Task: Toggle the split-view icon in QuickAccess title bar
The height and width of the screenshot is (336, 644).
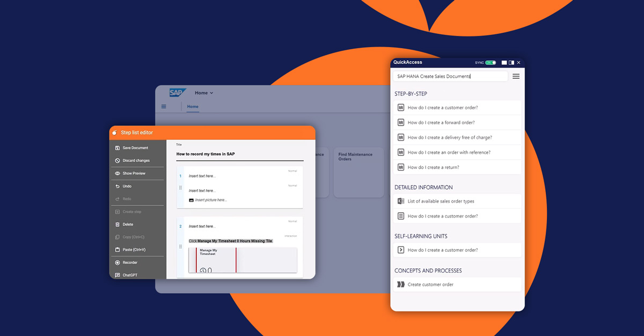Action: [x=510, y=63]
